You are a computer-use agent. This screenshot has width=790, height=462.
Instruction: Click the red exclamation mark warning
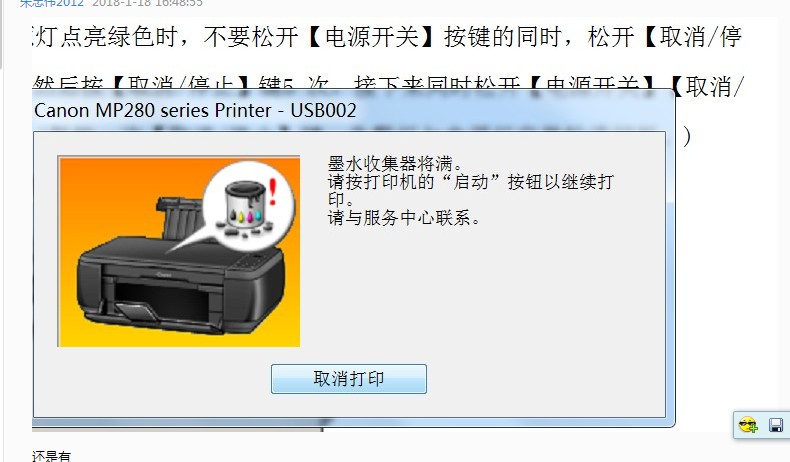[x=273, y=192]
